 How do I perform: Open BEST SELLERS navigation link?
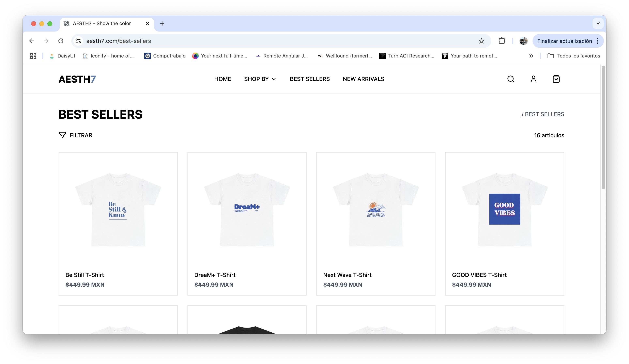pos(309,79)
